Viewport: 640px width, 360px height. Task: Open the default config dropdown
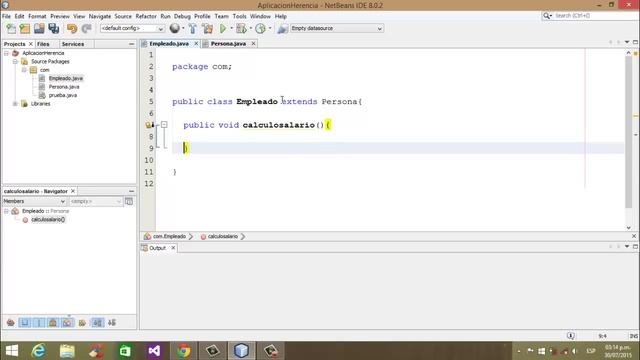point(132,29)
